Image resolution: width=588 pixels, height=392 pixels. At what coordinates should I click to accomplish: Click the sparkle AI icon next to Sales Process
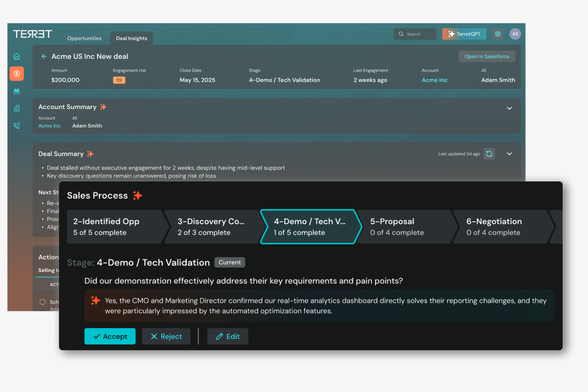[x=137, y=195]
